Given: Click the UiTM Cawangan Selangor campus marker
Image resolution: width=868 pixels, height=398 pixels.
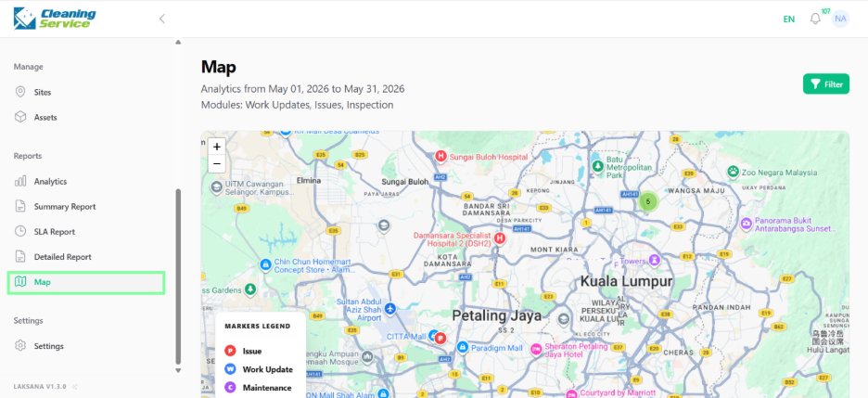Looking at the screenshot, I should pyautogui.click(x=216, y=187).
